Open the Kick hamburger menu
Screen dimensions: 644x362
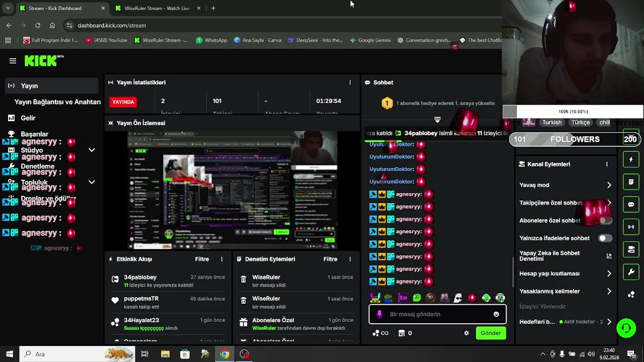click(13, 61)
